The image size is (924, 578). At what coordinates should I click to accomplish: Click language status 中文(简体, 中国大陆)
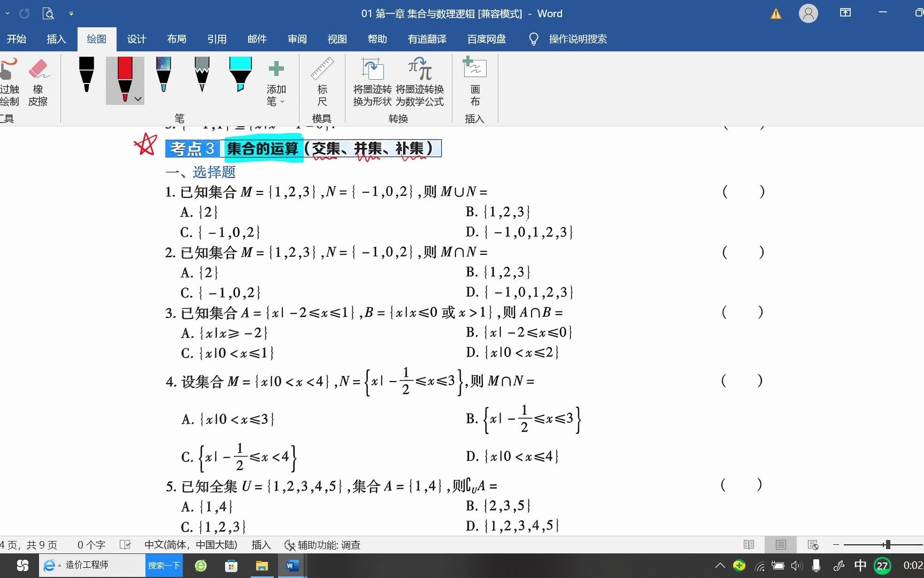(x=190, y=545)
